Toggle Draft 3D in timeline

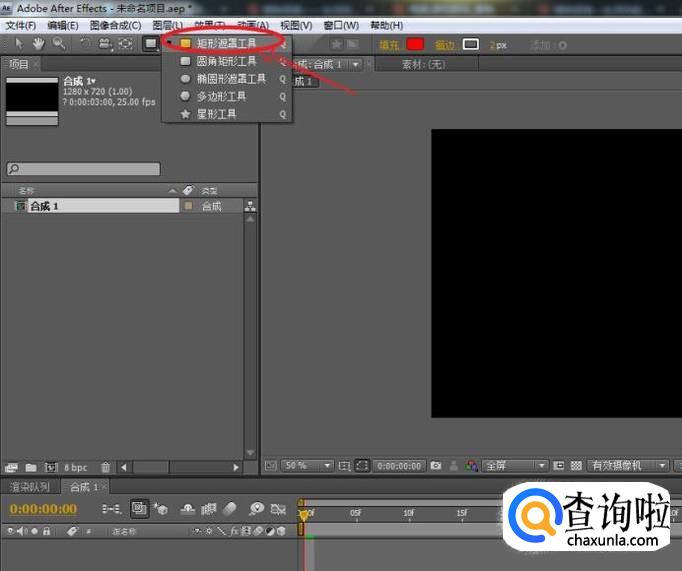161,508
